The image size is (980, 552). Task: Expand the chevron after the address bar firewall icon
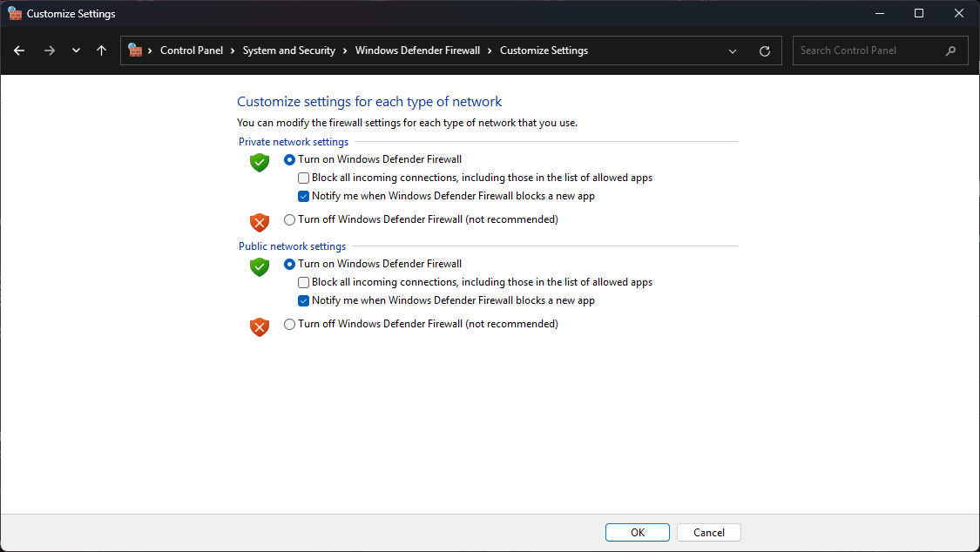(150, 50)
